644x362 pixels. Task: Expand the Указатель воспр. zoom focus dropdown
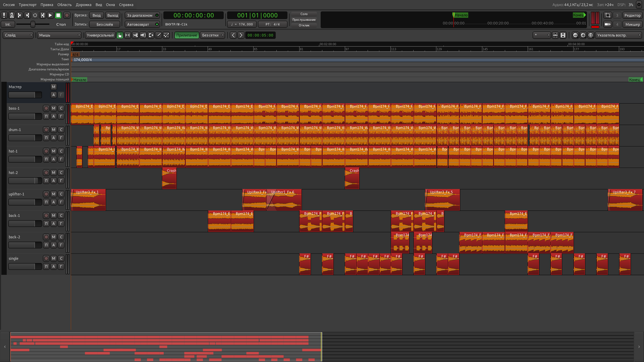pos(618,35)
